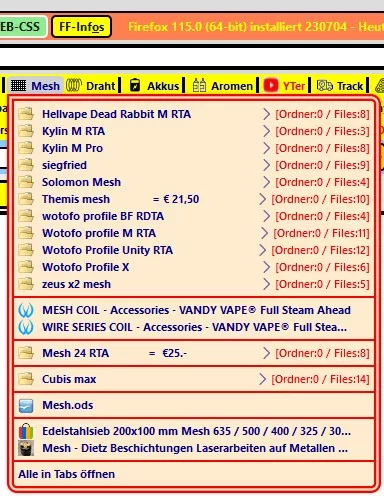Click the Vandy Vape icon beside MESH COIL
This screenshot has width=384, height=504.
click(26, 310)
